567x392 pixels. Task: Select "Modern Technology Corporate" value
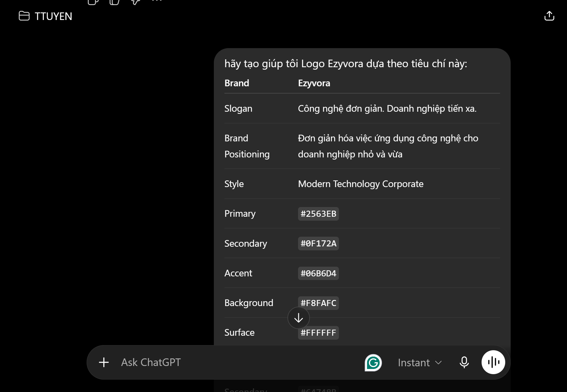point(361,184)
